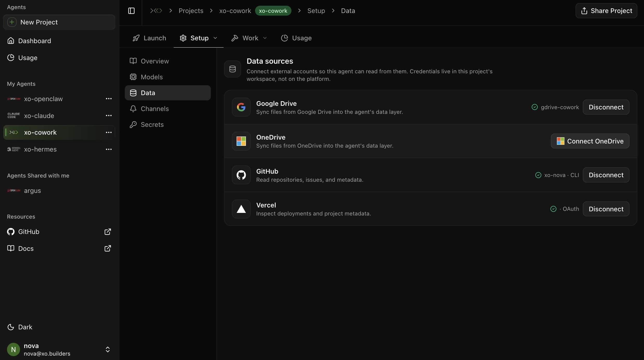
Task: Open more options for xo-cowork
Action: coord(108,133)
